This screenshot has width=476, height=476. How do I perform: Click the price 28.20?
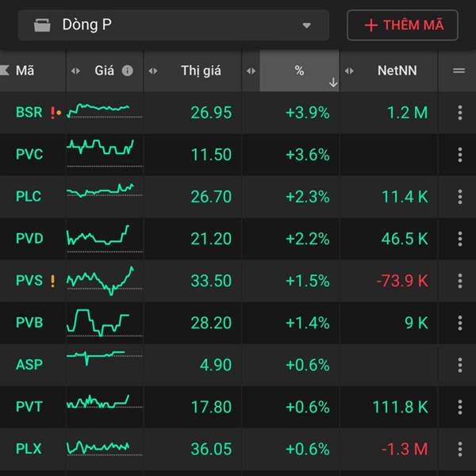tap(211, 323)
